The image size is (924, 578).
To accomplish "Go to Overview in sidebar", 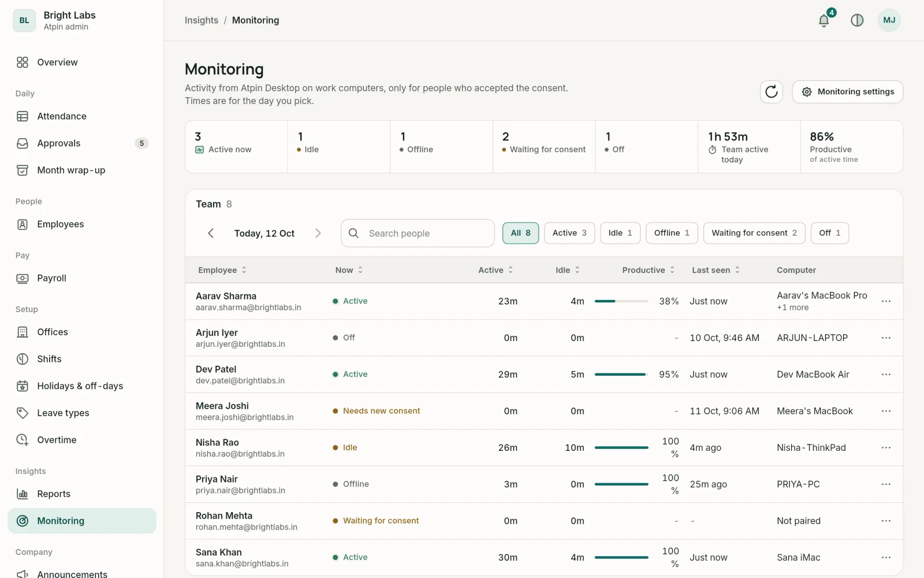I will tap(82, 62).
